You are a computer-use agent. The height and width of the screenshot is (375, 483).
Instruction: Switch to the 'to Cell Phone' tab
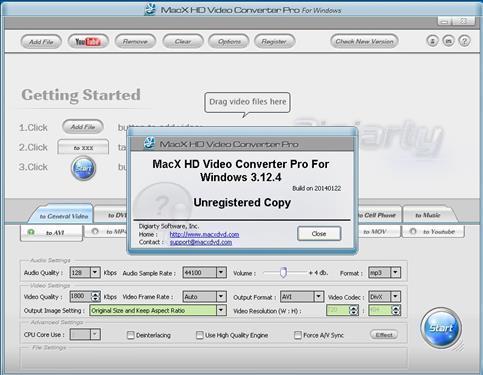(x=378, y=215)
